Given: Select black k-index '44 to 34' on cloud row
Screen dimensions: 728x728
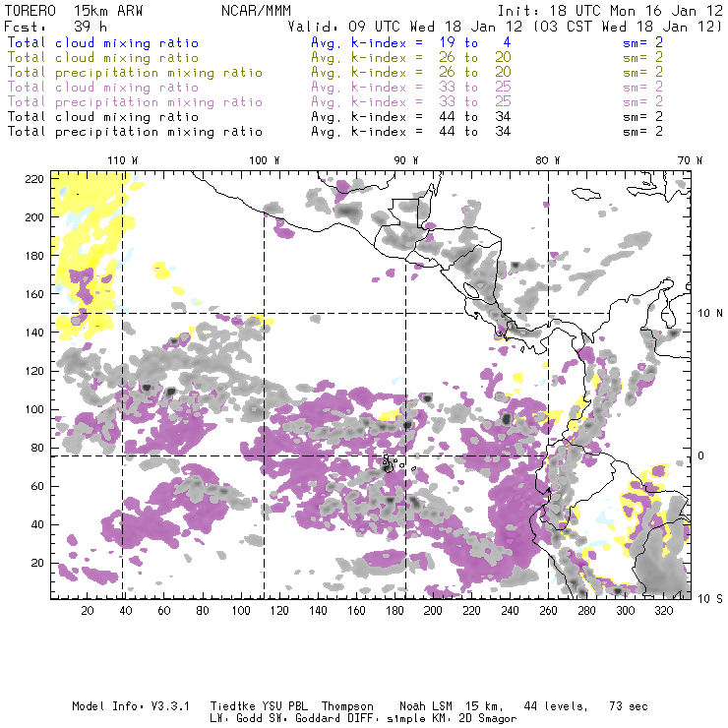Looking at the screenshot, I should (475, 116).
